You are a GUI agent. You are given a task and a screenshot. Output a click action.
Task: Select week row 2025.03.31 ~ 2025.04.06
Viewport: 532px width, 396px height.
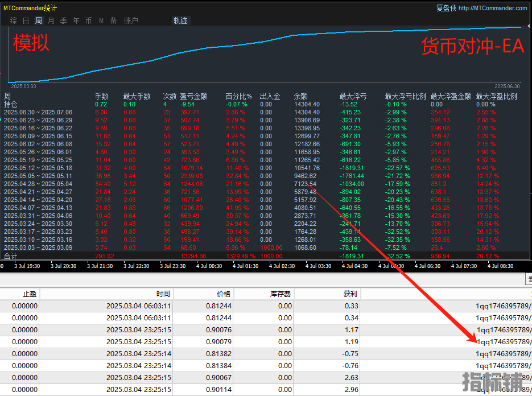pos(265,216)
